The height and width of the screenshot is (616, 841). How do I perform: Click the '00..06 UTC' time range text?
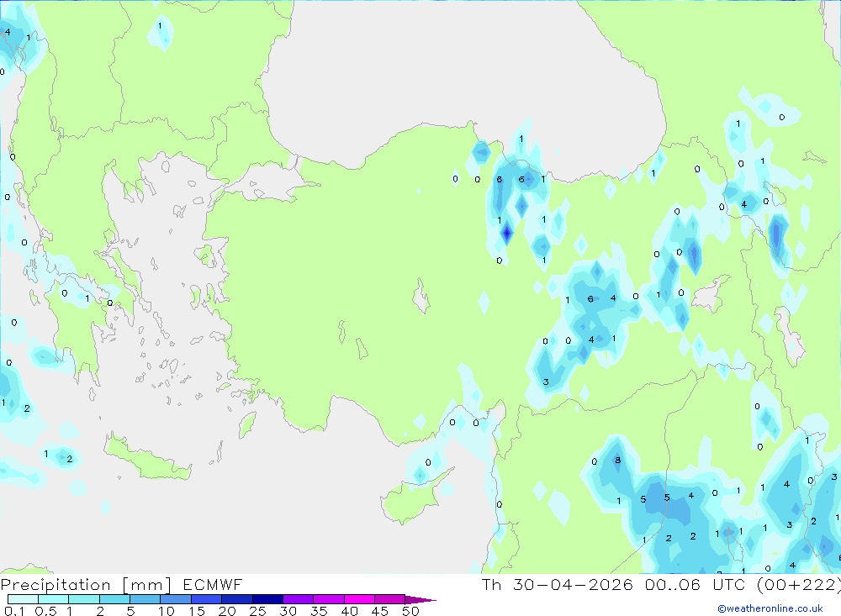tap(695, 584)
